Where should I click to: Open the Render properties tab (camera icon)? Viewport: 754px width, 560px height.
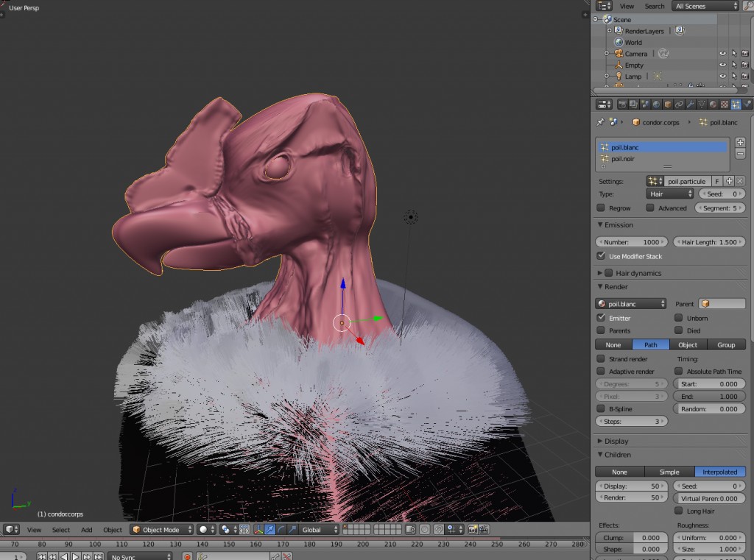pos(623,104)
